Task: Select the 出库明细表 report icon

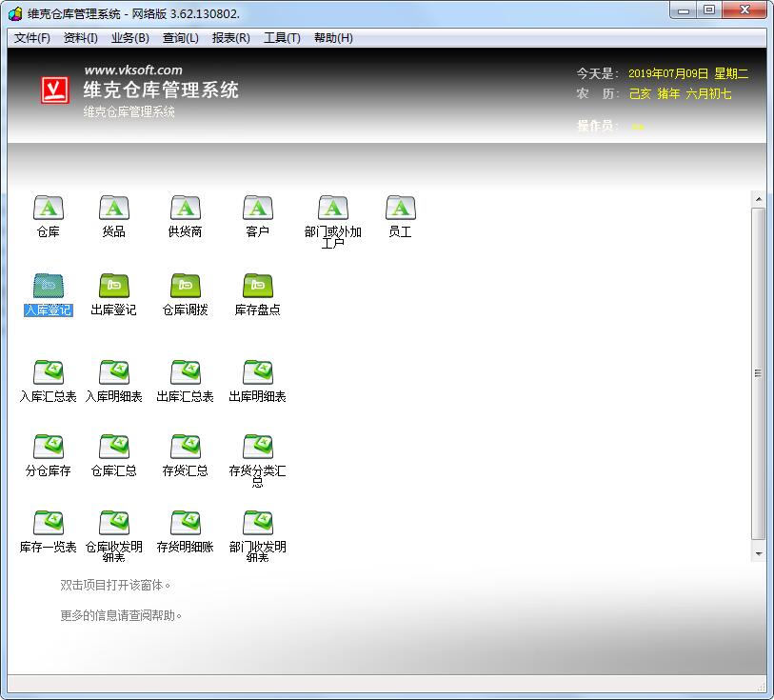Action: [257, 373]
